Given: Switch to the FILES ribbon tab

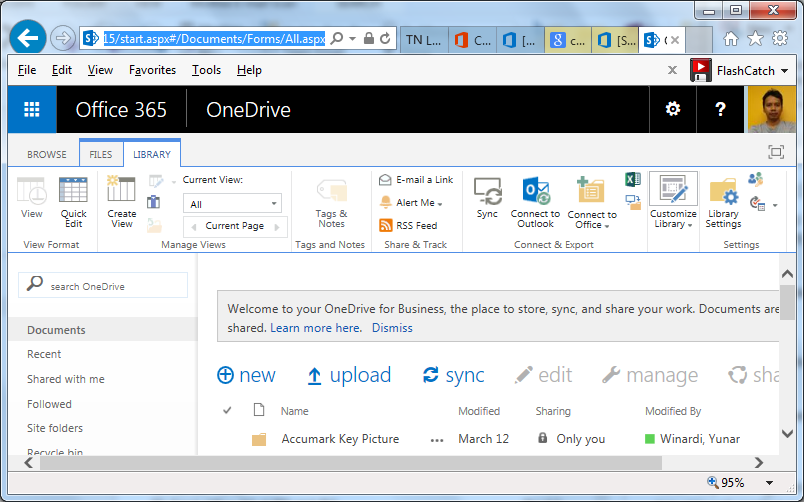Looking at the screenshot, I should click(100, 154).
